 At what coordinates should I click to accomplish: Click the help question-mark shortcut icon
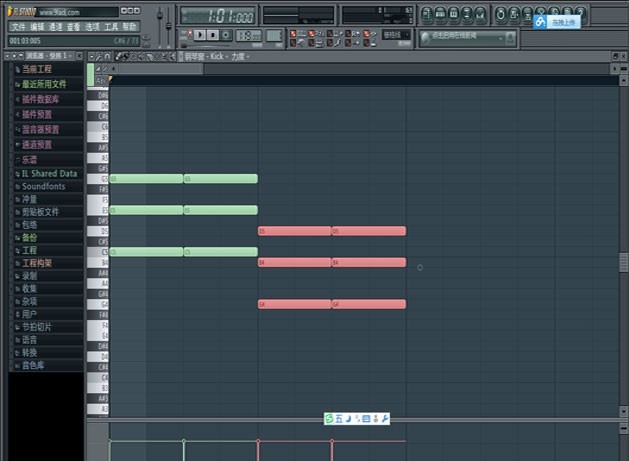click(x=580, y=13)
